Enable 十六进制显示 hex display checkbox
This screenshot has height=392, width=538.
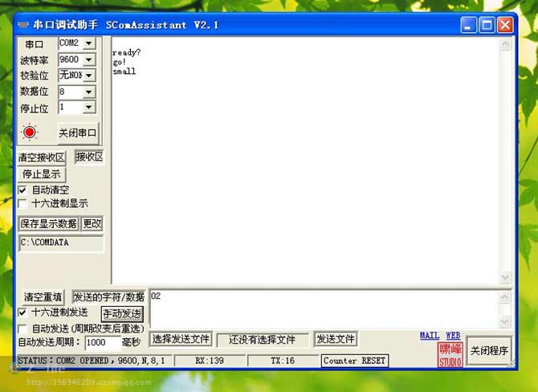tap(22, 203)
